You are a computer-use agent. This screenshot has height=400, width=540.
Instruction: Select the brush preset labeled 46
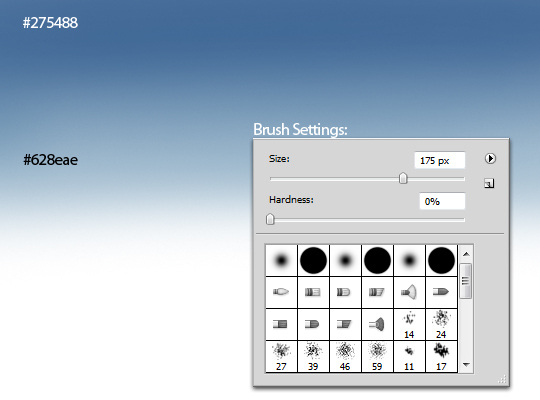pos(345,356)
